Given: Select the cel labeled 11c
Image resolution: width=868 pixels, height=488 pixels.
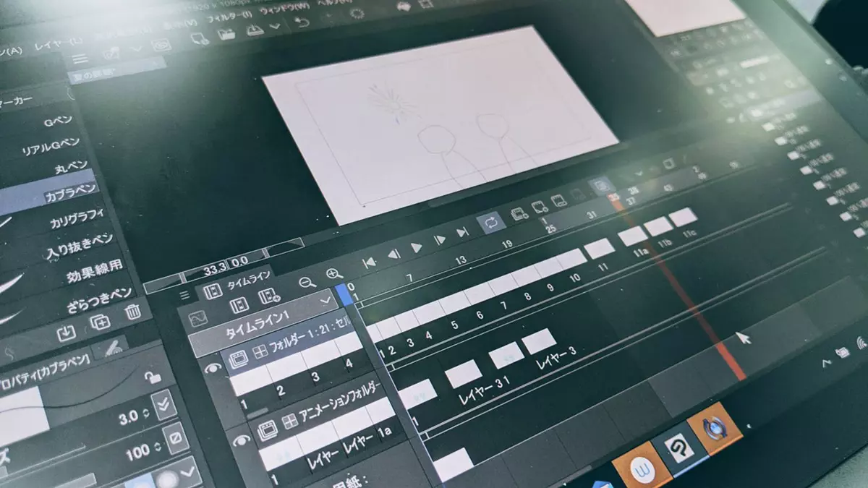Looking at the screenshot, I should coord(683,218).
